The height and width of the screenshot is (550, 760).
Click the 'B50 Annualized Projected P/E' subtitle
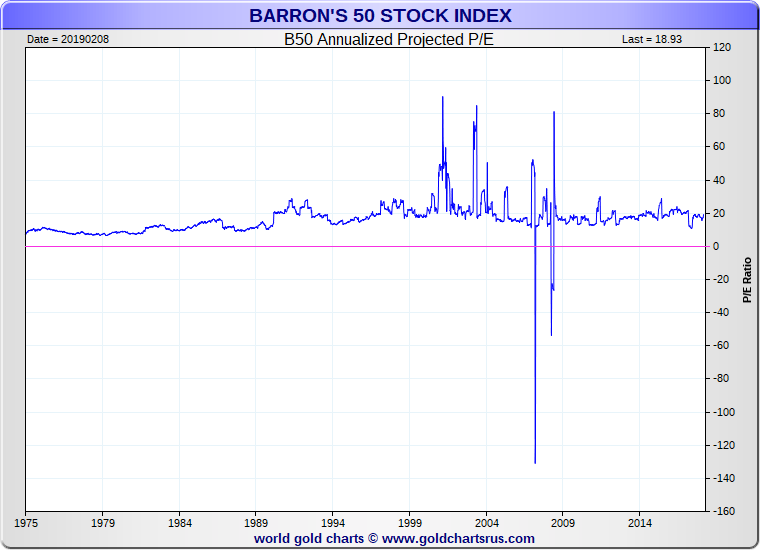point(389,39)
